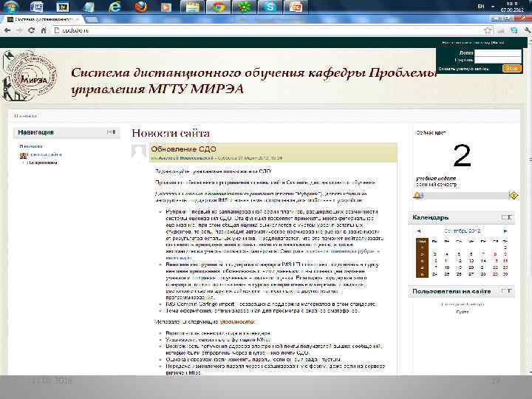Screen dimensions: 532x399
Task: Dock the Навигация block to the side
Action: 115,132
